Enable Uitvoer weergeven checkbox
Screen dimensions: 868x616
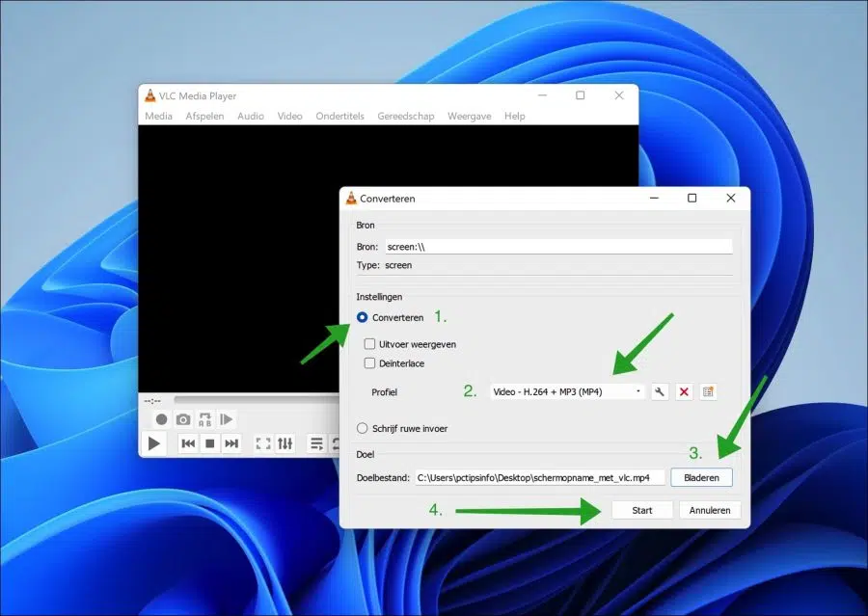[x=369, y=344]
